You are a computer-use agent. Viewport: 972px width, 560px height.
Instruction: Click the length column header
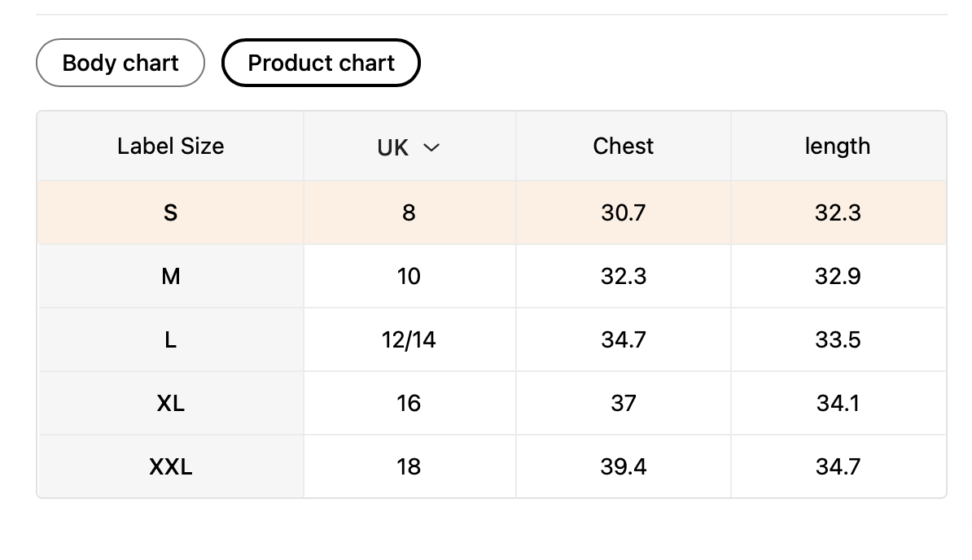click(x=838, y=147)
